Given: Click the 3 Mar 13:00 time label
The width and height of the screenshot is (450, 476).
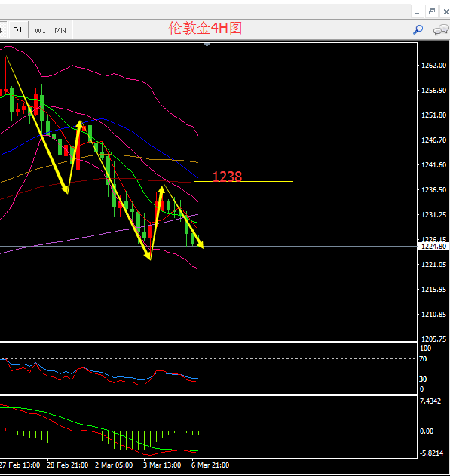Looking at the screenshot, I should 162,465.
